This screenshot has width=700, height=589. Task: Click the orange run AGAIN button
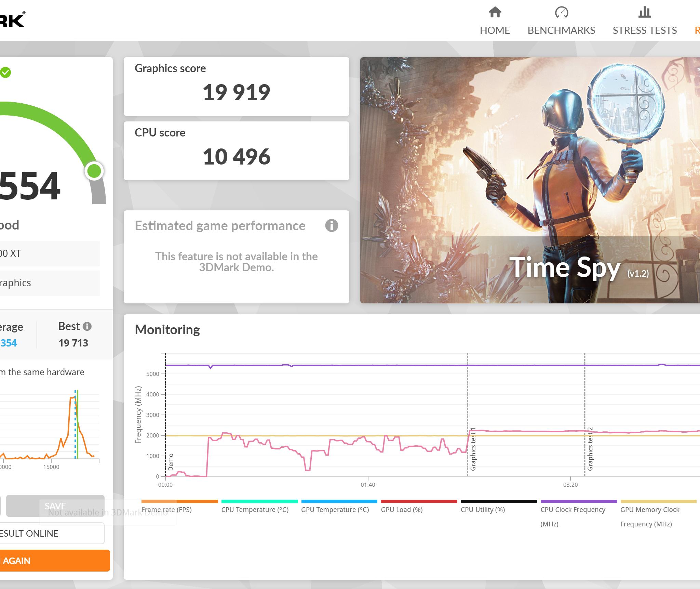pos(55,561)
